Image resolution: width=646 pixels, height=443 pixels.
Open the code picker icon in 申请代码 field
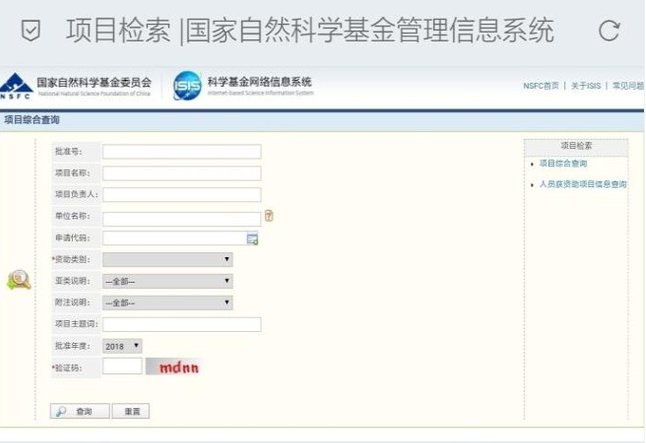252,239
